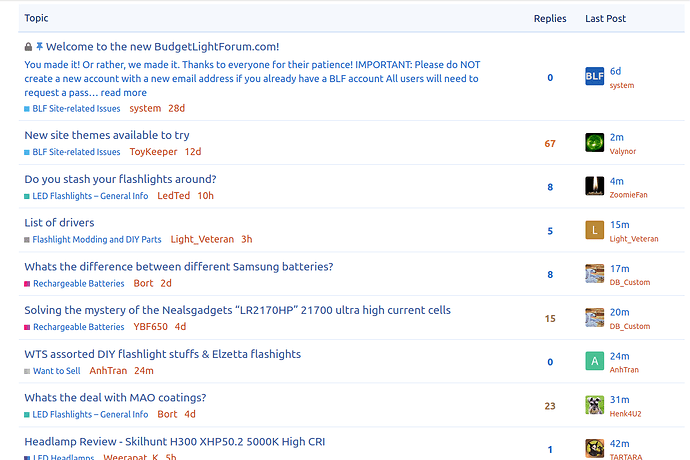Open system last poster name
This screenshot has height=460, width=690.
(x=622, y=85)
